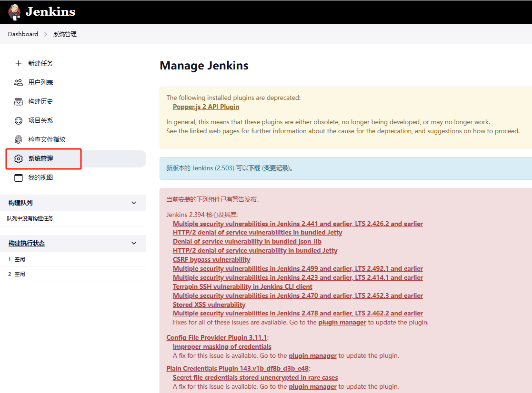The height and width of the screenshot is (393, 532).
Task: Click 队列中没有构建任务 text
Action: click(x=30, y=218)
